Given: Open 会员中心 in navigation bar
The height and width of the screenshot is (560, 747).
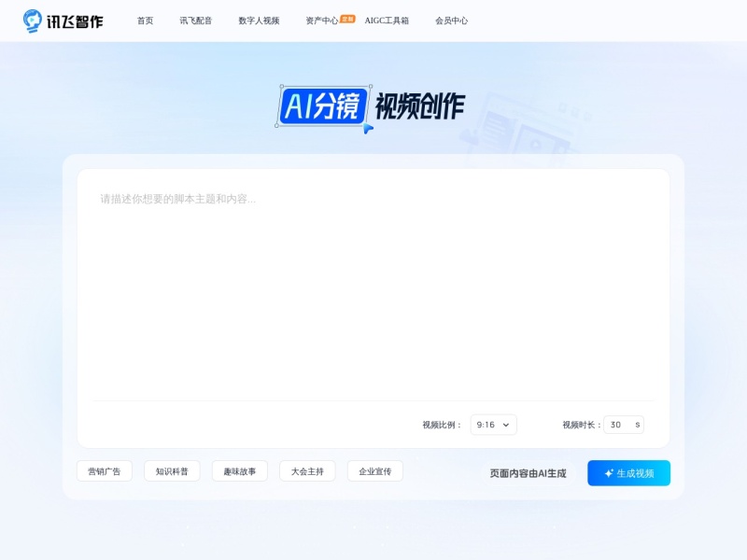Looking at the screenshot, I should (x=451, y=21).
